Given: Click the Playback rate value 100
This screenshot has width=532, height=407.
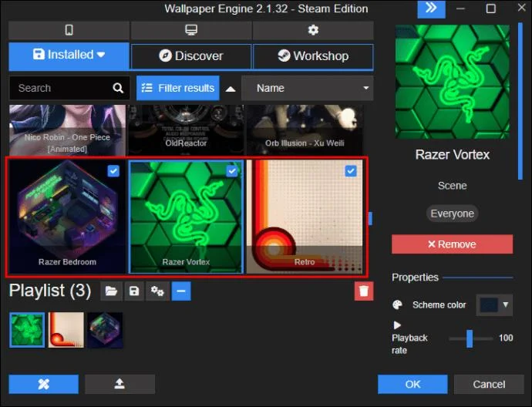Looking at the screenshot, I should [x=506, y=338].
